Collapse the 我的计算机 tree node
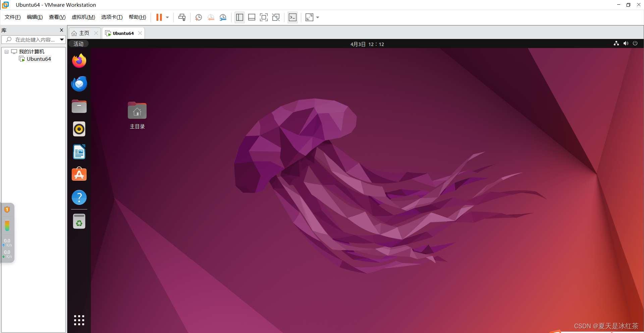Viewport: 644px width, 333px height. click(x=6, y=52)
